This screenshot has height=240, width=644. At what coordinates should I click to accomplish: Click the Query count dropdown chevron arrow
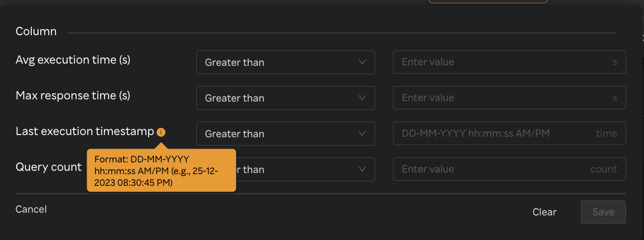click(362, 169)
